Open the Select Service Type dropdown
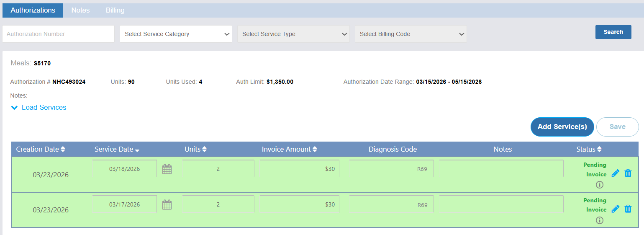Screen dimensions: 644x235 pos(293,34)
